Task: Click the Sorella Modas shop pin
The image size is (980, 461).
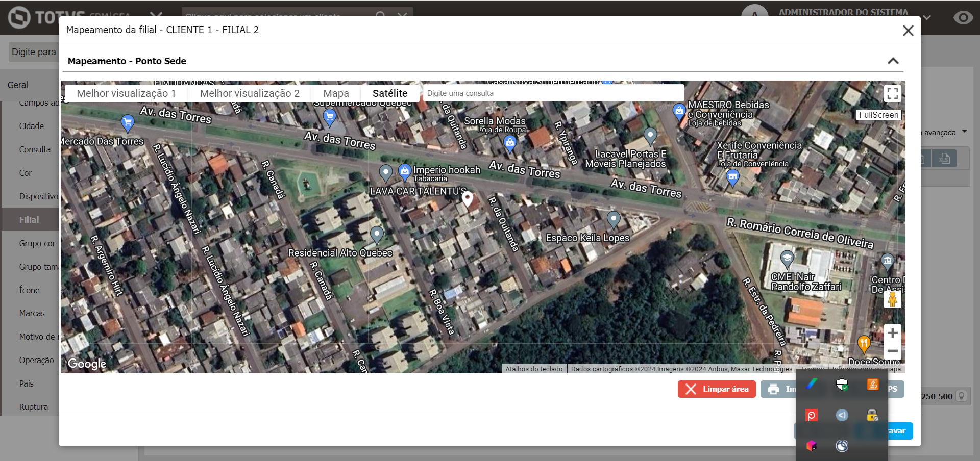Action: (x=510, y=144)
